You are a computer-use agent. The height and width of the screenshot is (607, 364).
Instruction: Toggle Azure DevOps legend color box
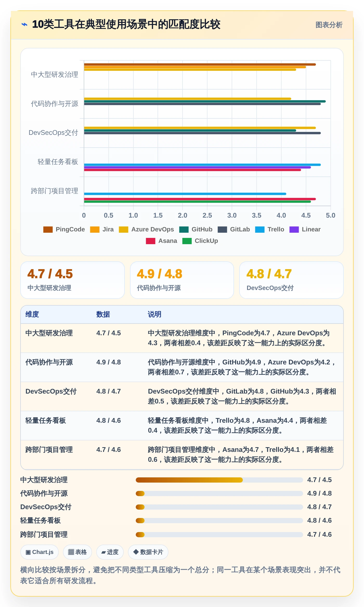(123, 229)
